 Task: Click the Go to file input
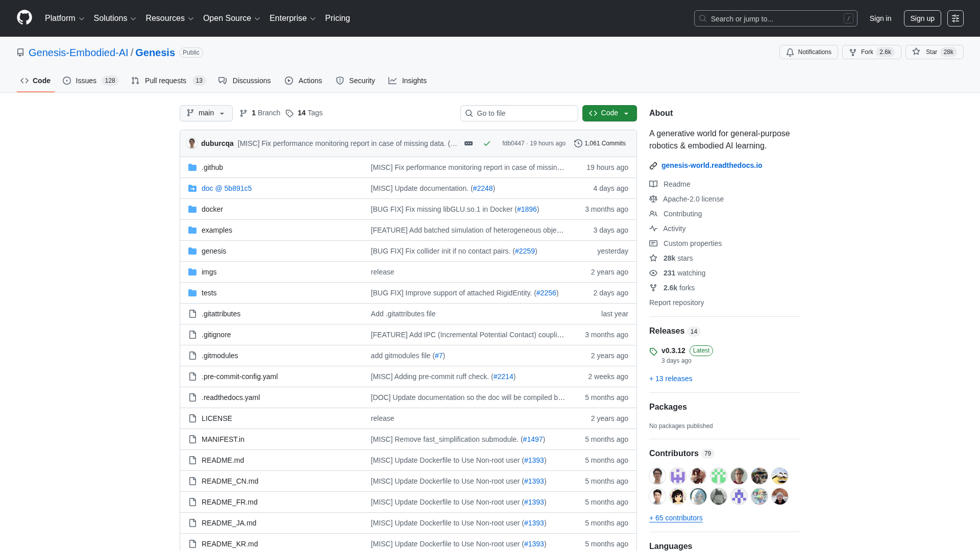coord(519,113)
